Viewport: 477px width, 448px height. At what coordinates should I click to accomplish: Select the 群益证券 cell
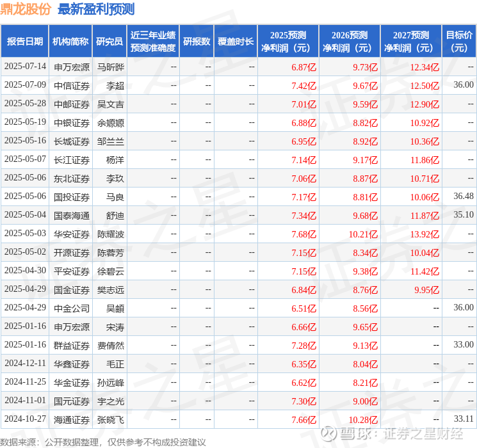[x=72, y=346]
